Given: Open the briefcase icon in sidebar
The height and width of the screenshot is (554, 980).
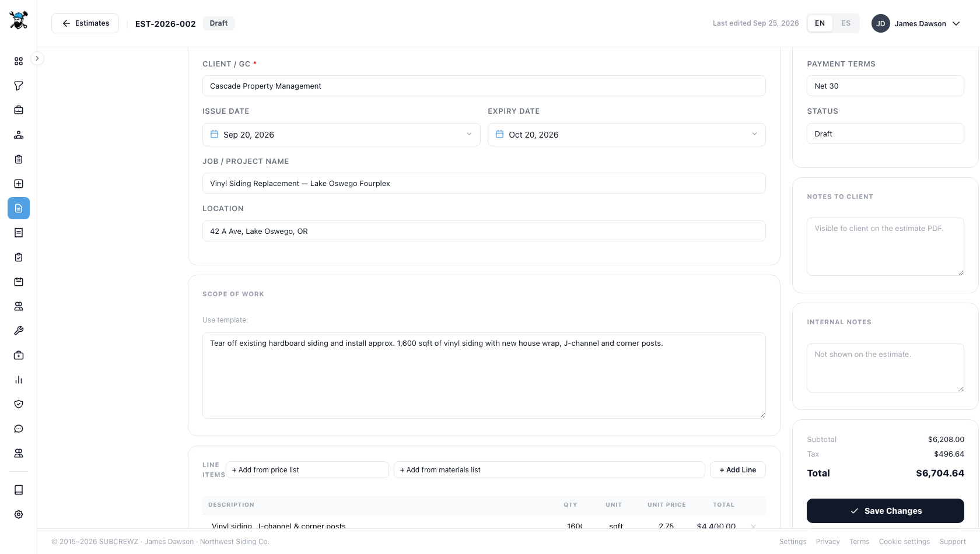Looking at the screenshot, I should tap(19, 110).
